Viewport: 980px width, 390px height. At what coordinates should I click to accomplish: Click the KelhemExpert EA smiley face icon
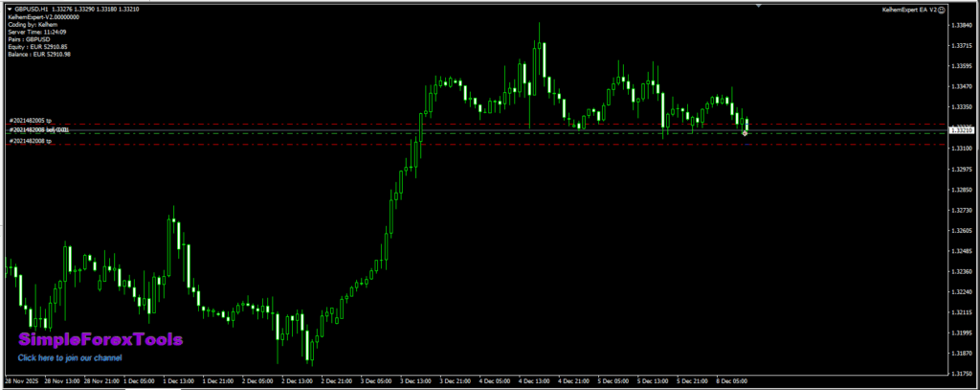point(942,9)
